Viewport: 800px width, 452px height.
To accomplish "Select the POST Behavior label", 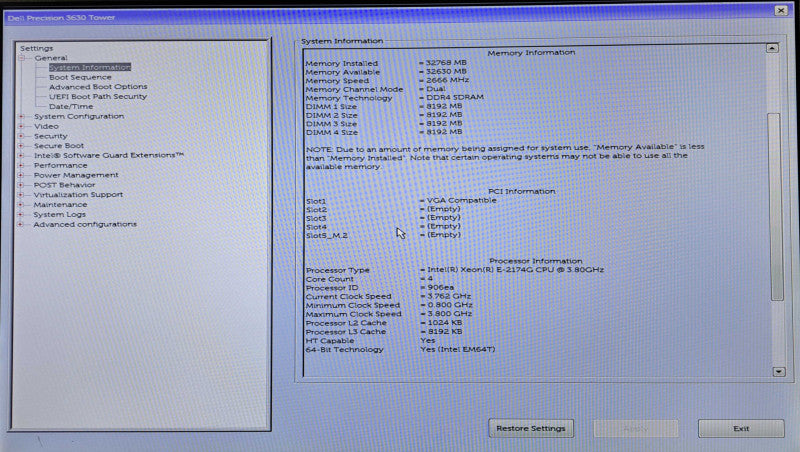I will [x=64, y=185].
